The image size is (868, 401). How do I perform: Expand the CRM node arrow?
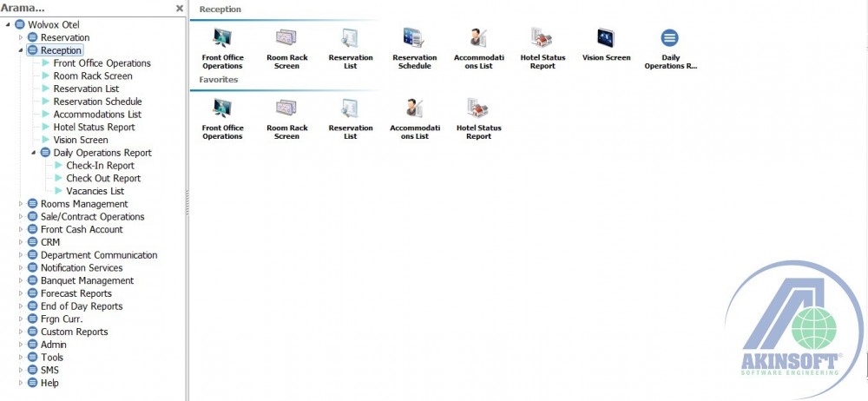[21, 242]
